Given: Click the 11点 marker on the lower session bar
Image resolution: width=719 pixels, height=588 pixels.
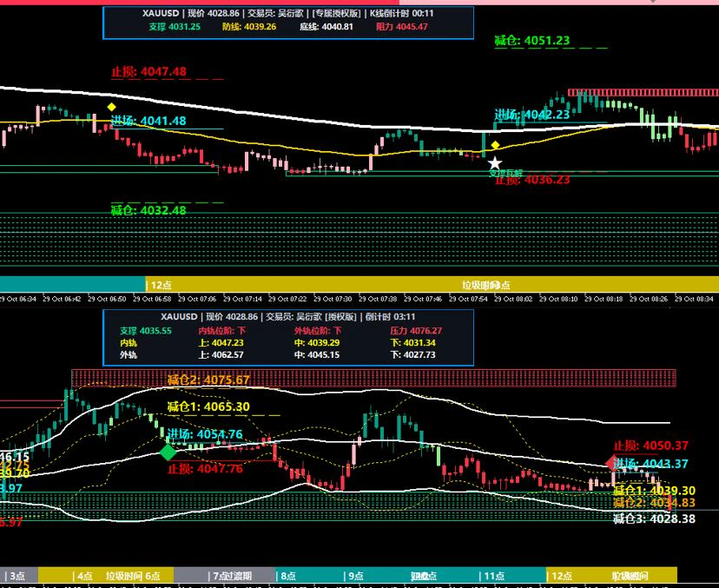Looking at the screenshot, I should (x=494, y=576).
